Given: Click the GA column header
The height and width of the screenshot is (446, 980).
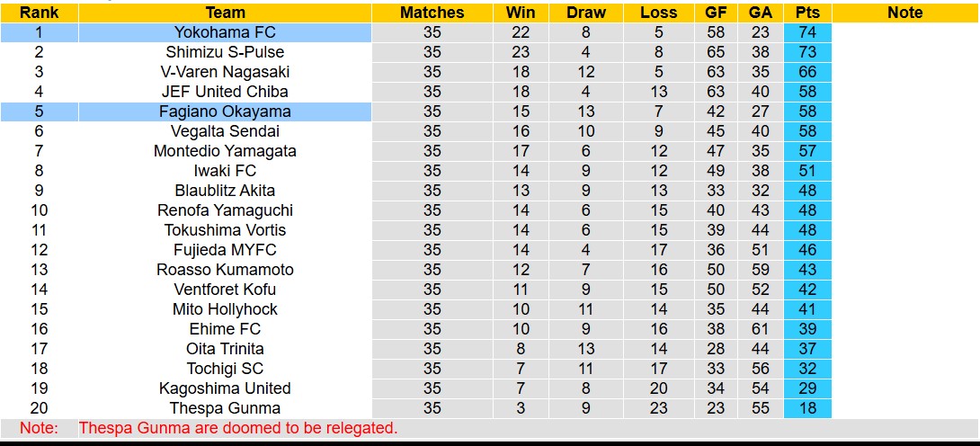Looking at the screenshot, I should click(760, 13).
